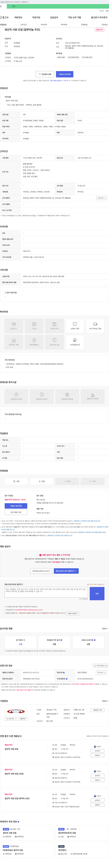Open the 직업 능력 개발 menu

[x=75, y=18]
